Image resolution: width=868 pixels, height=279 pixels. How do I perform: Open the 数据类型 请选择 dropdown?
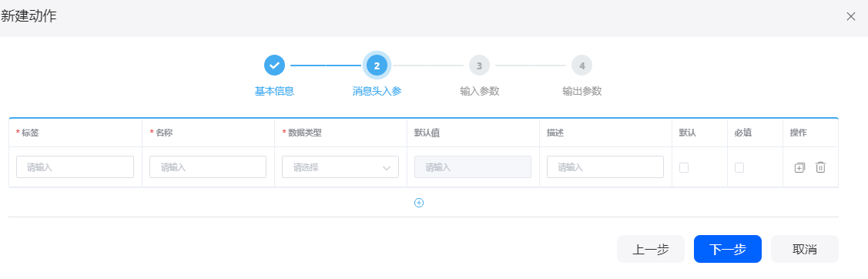point(340,167)
